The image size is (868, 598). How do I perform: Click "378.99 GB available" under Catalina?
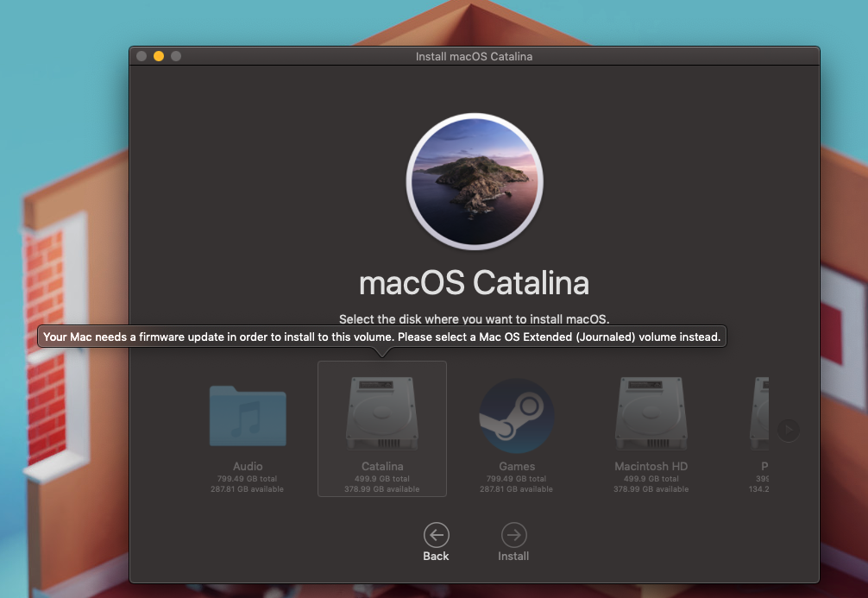pos(382,489)
